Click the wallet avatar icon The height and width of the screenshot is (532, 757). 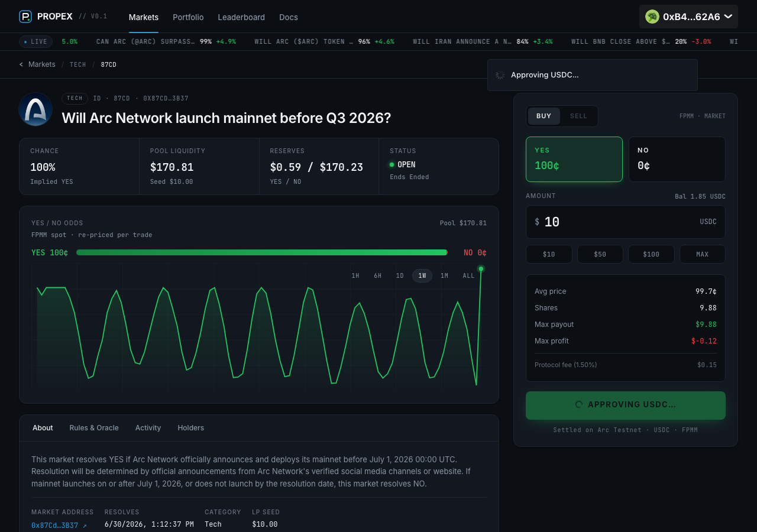click(652, 17)
